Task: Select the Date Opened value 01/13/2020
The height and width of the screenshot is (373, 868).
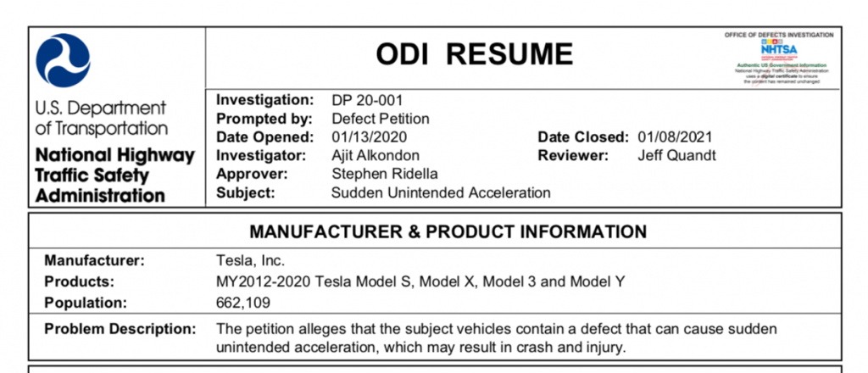Action: [x=370, y=137]
